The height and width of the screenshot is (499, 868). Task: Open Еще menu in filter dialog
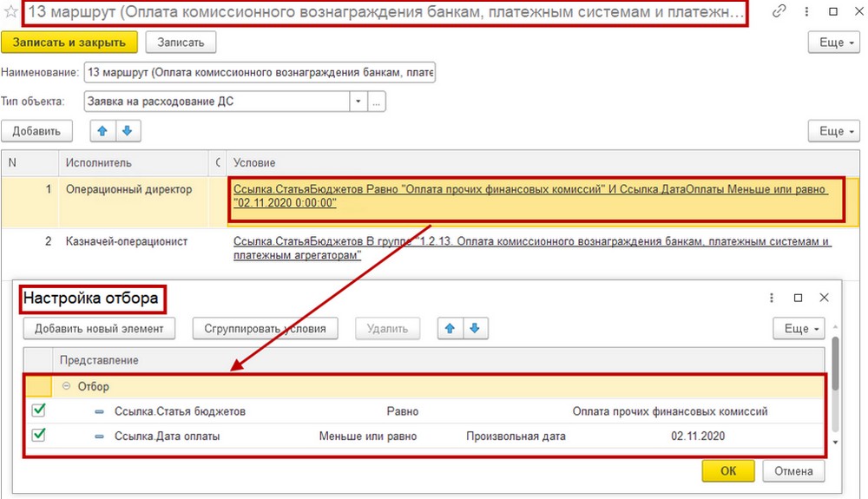(799, 329)
